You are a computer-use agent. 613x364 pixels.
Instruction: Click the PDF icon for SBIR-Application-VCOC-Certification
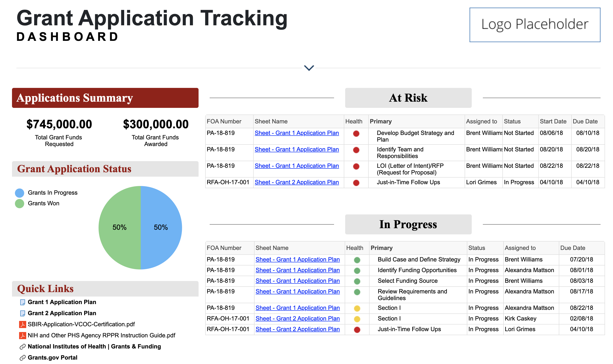point(22,324)
